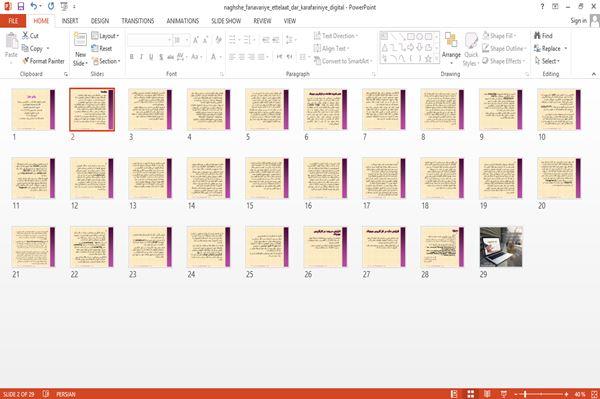This screenshot has width=600, height=399.
Task: Open the font size dropdown
Action: [x=188, y=40]
